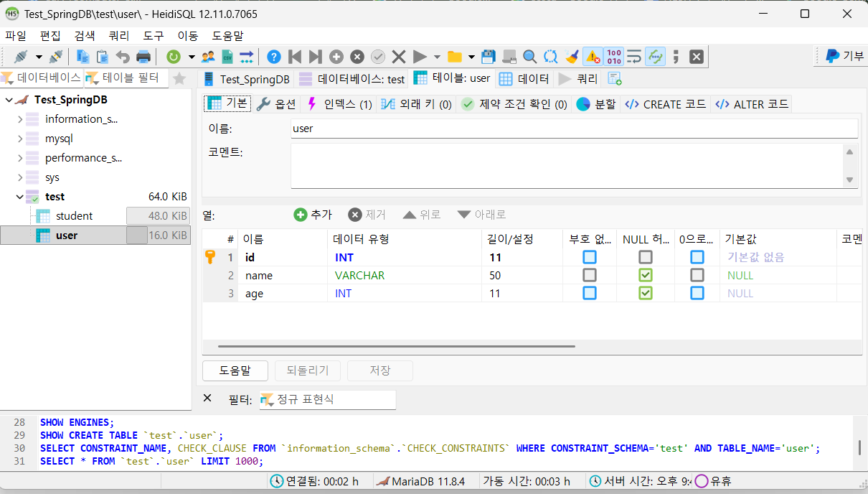
Task: Toggle the allow NULL checkbox for name row
Action: click(x=646, y=275)
